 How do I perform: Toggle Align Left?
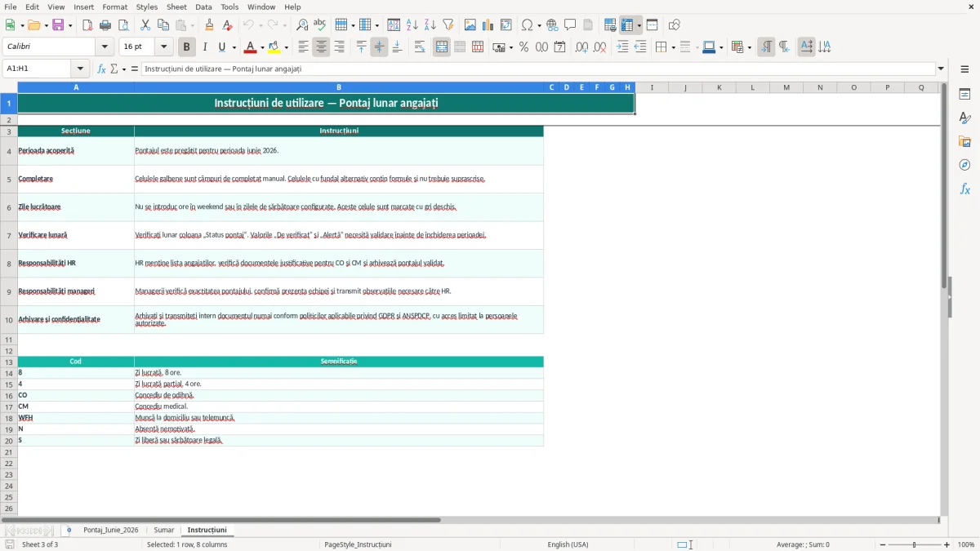click(303, 47)
